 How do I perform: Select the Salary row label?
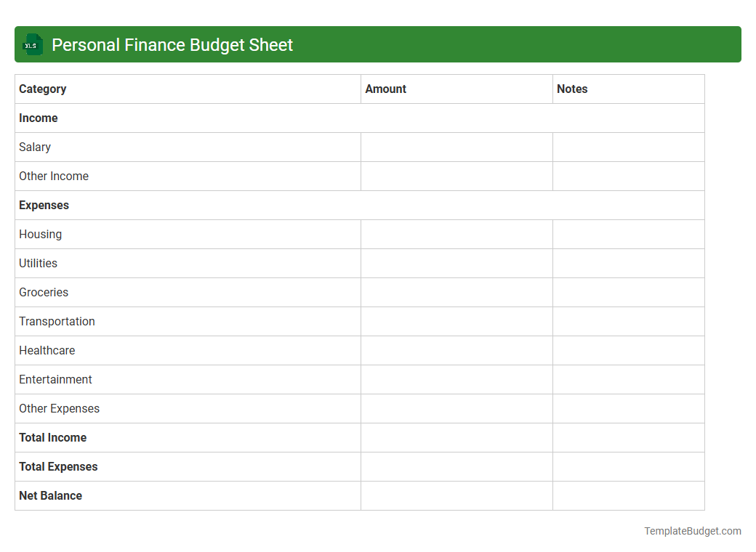(x=35, y=147)
